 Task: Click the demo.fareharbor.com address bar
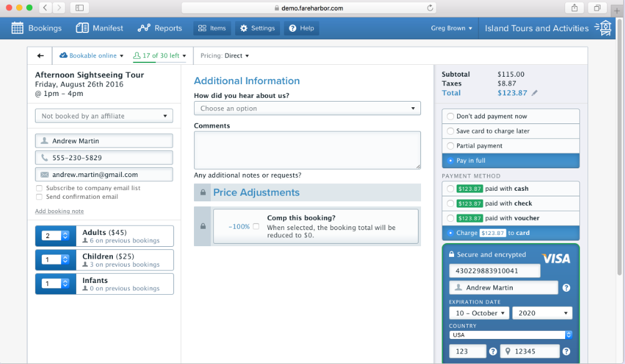(x=309, y=8)
